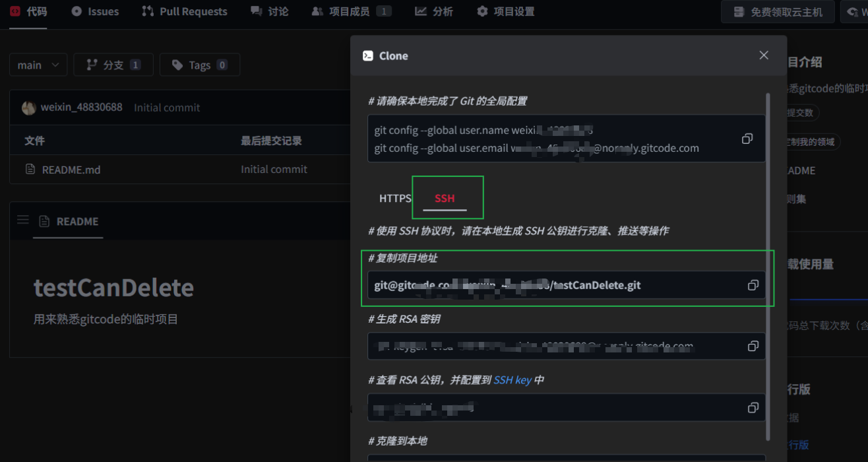Open the Issues tab
The height and width of the screenshot is (462, 868).
tap(95, 11)
